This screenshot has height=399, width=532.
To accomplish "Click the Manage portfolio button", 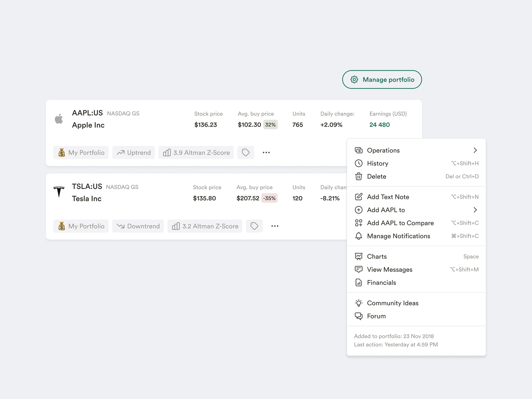I will coord(382,79).
